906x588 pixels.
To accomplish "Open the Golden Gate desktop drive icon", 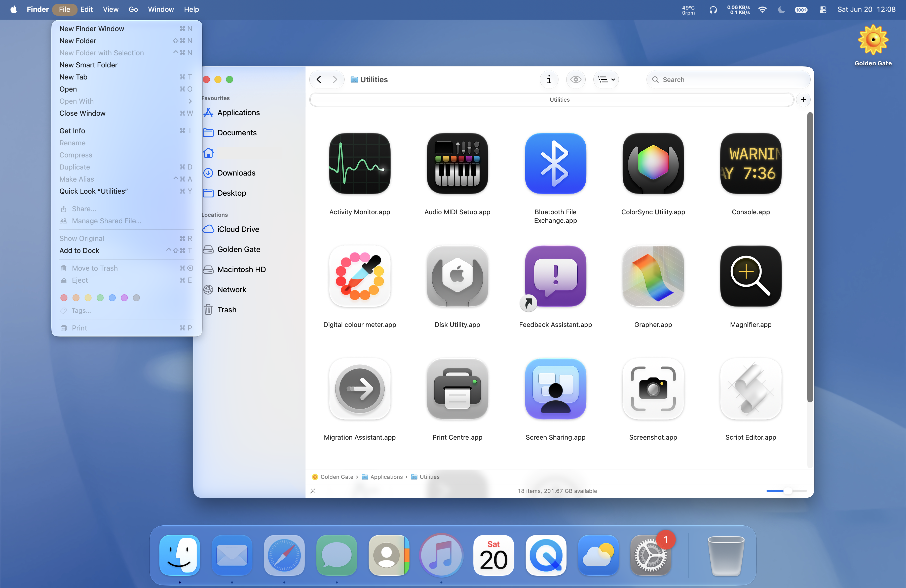I will tap(873, 39).
